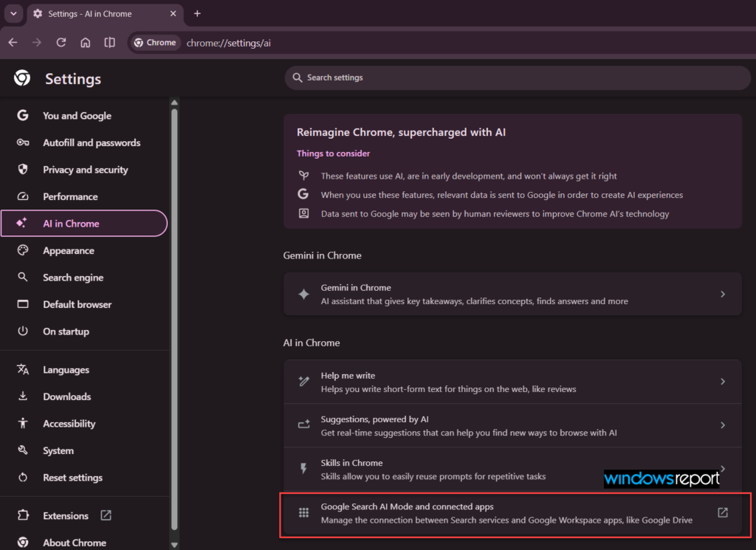756x550 pixels.
Task: Go to the home page icon
Action: tap(86, 42)
